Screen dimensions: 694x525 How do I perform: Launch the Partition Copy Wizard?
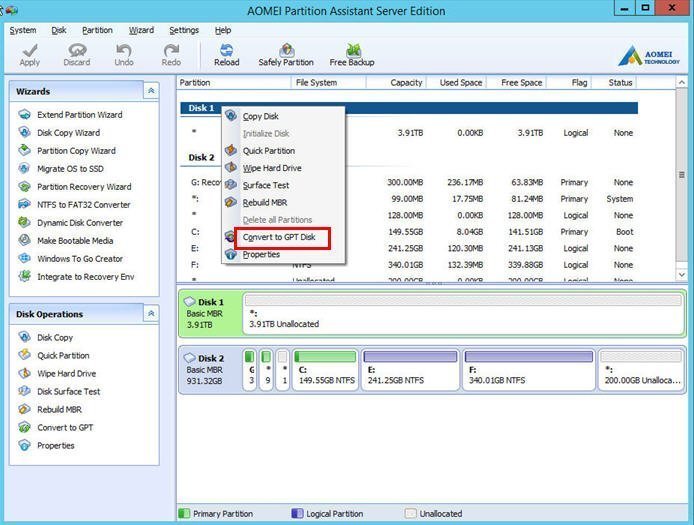67,151
